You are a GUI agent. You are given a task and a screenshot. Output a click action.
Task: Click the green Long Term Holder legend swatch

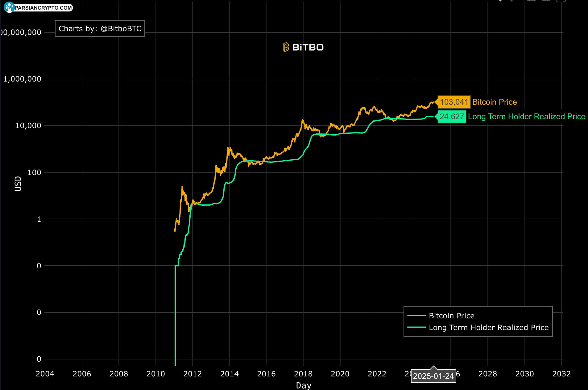point(416,327)
